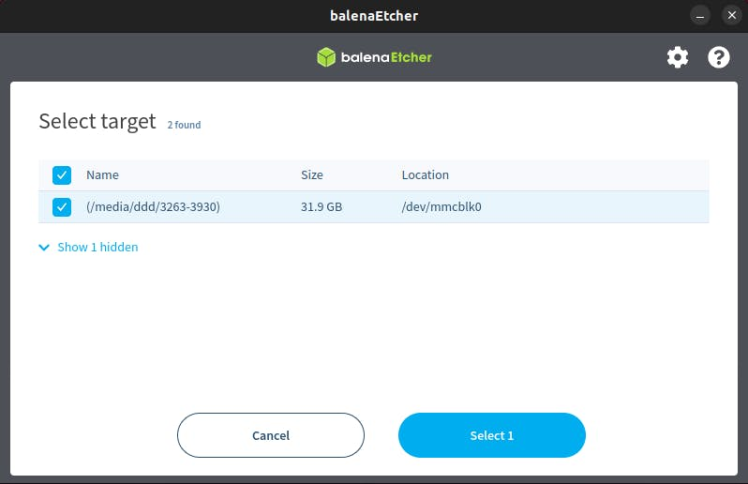Click the 31.9 GB size value
The image size is (748, 484).
coord(322,207)
